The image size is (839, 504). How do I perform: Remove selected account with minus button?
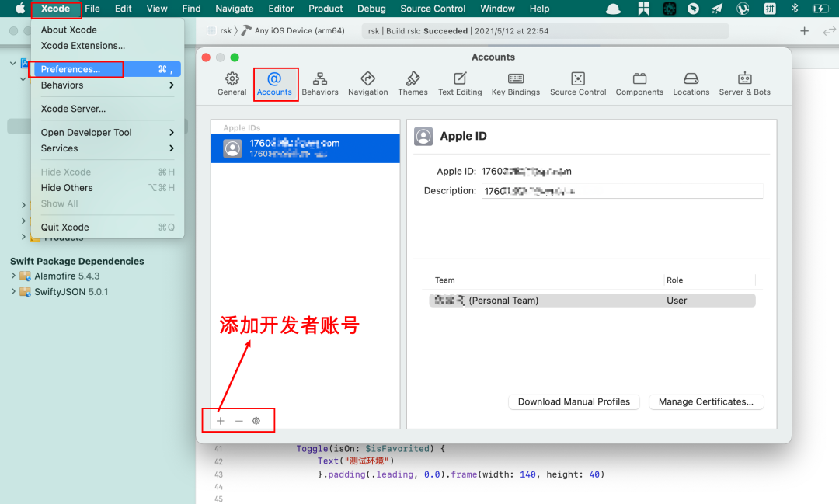click(x=239, y=421)
